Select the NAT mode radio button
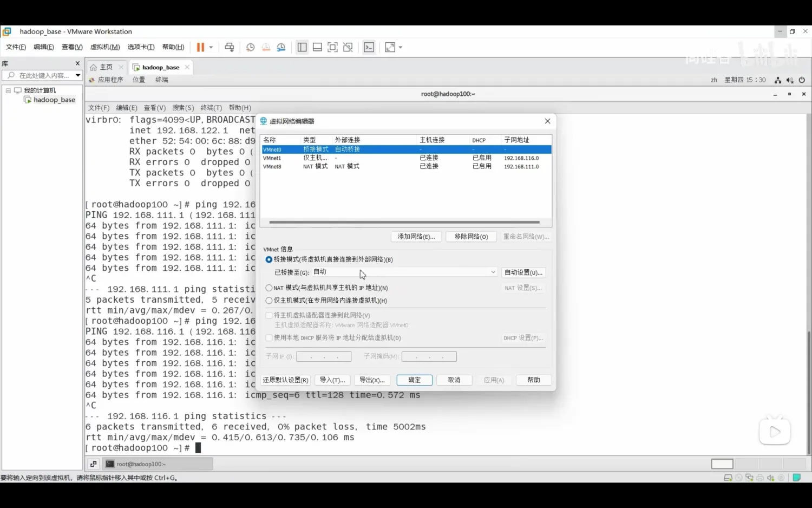812x508 pixels. pos(269,288)
